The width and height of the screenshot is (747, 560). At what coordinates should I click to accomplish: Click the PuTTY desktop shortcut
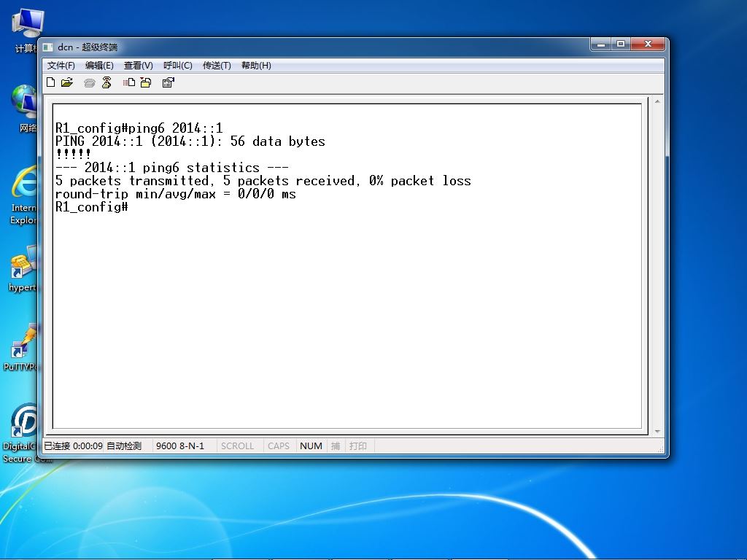coord(21,346)
